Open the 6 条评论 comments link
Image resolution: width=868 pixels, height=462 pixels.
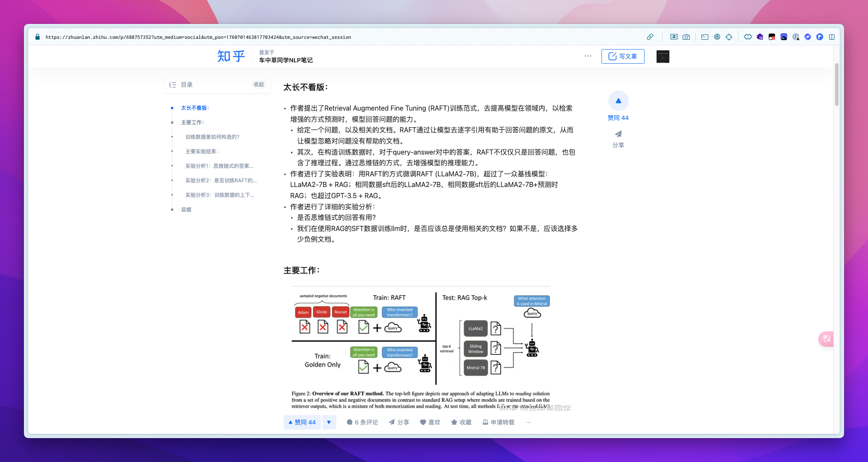coord(362,422)
